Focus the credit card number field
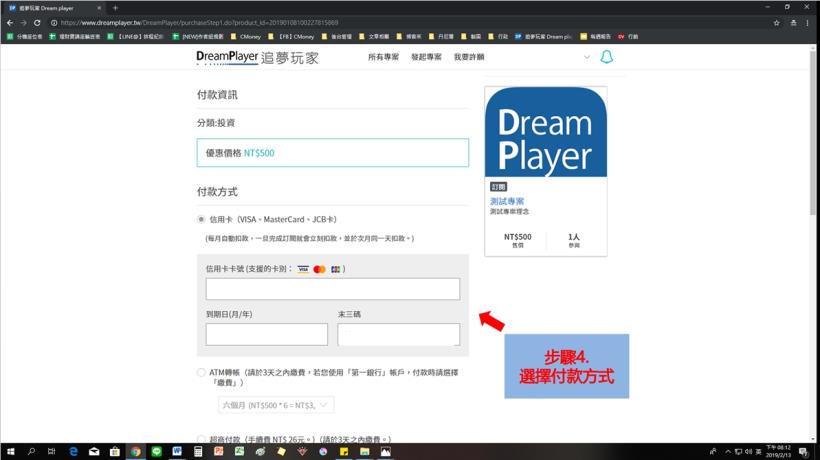Viewport: 820px width, 460px height. (333, 289)
